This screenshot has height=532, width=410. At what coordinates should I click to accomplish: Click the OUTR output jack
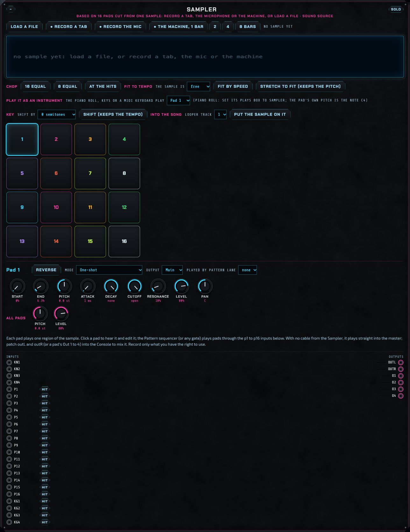(401, 369)
